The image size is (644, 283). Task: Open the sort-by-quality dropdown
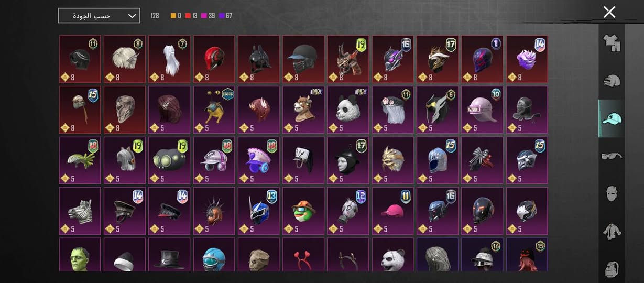click(99, 16)
